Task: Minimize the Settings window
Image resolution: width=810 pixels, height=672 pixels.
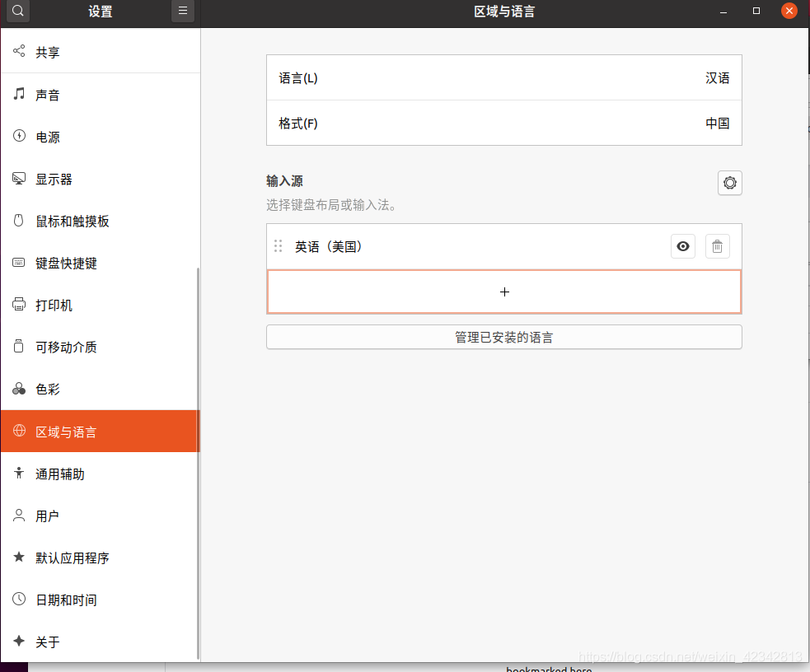Action: point(723,11)
